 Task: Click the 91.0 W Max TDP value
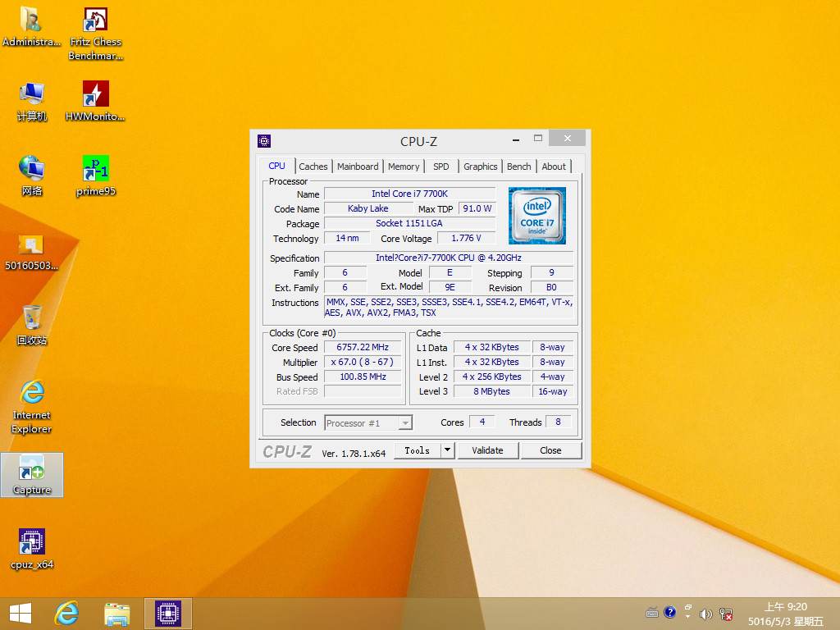point(477,208)
